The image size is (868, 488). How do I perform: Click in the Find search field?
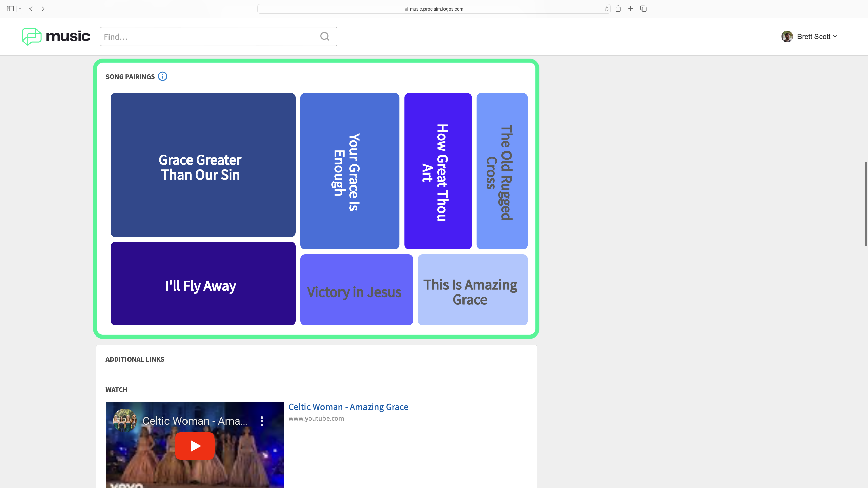coord(210,37)
